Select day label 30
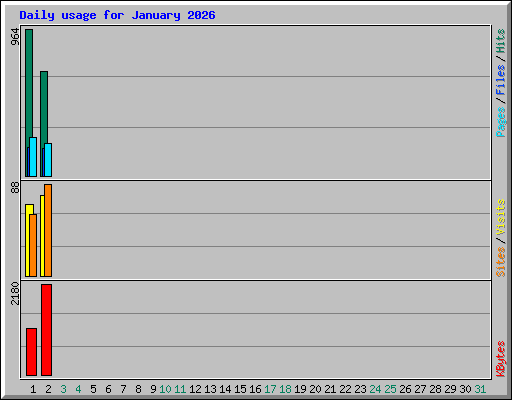Image resolution: width=512 pixels, height=400 pixels. [x=465, y=389]
